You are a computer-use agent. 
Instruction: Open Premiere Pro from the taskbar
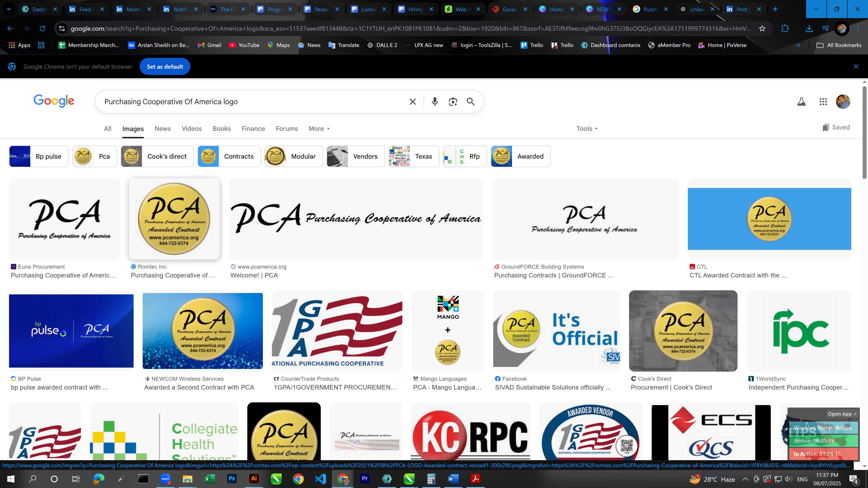[365, 479]
